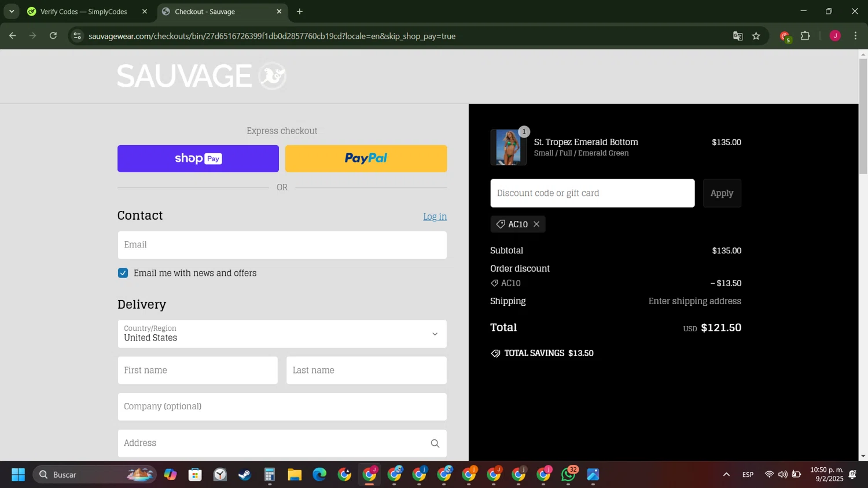Screen dimensions: 868x488
Task: Click the scrollbar down arrow
Action: click(863, 456)
